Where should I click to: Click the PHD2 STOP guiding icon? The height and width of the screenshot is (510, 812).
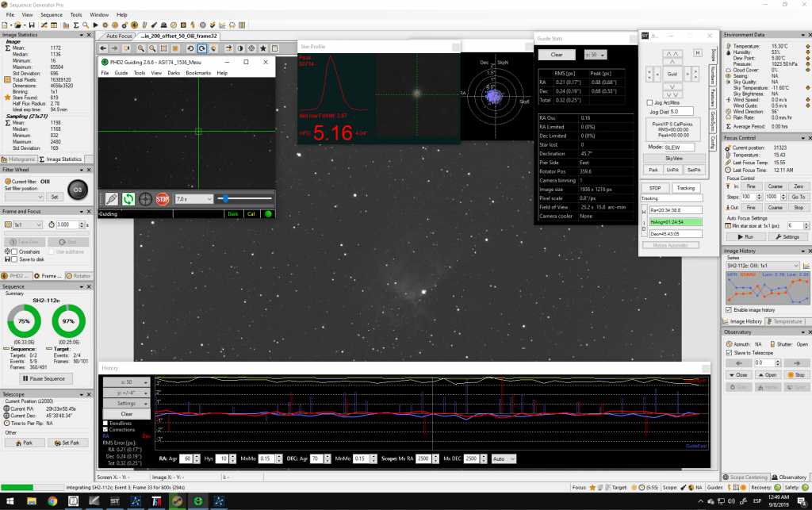(x=163, y=199)
